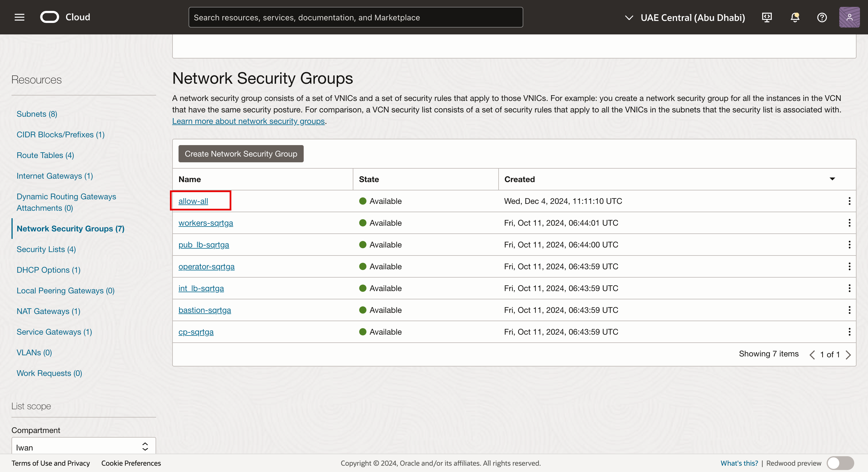
Task: Open the Compartment Iwan dropdown
Action: 84,447
